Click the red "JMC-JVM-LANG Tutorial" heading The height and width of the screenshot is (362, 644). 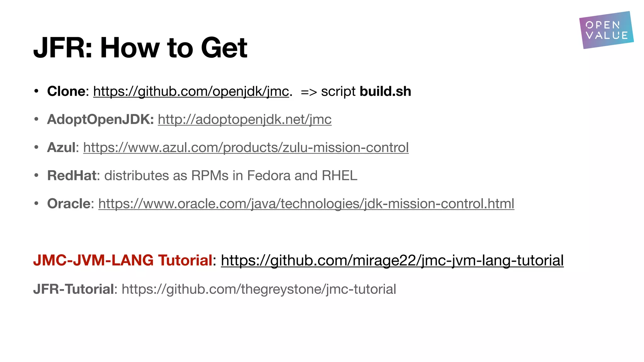click(x=123, y=260)
